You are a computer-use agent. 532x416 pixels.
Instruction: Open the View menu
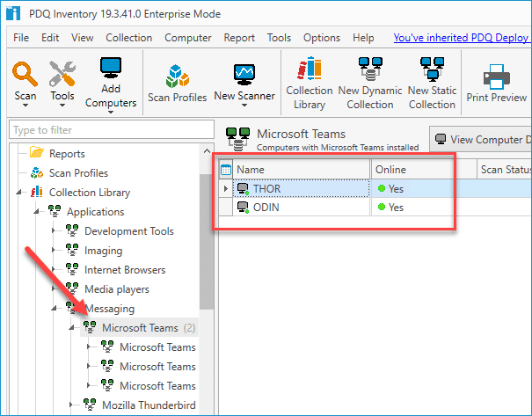coord(82,38)
